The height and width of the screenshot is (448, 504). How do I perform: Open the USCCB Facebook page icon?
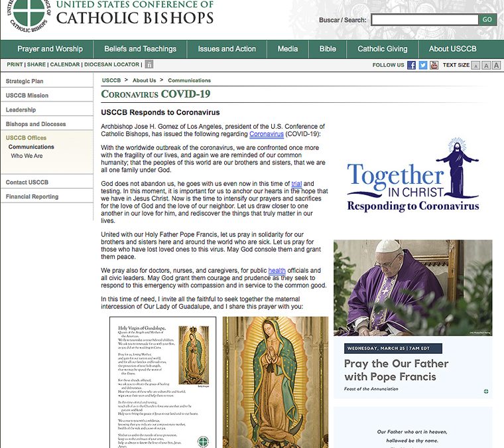pyautogui.click(x=411, y=65)
